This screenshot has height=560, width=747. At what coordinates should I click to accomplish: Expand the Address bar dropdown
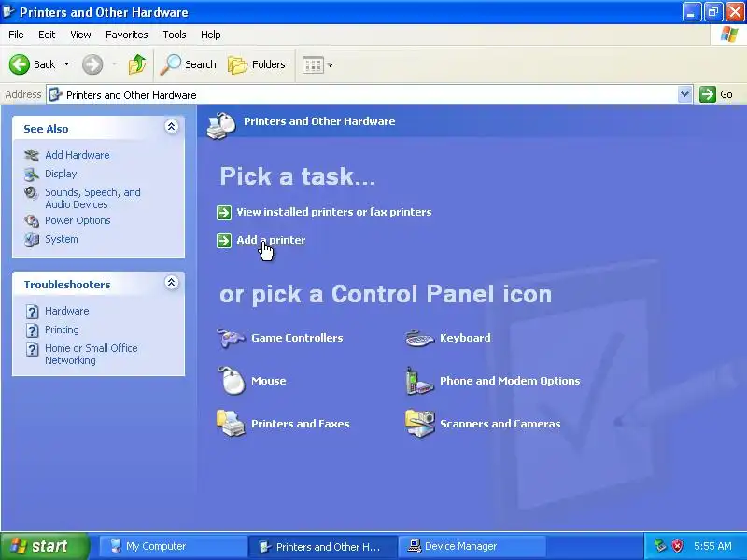pyautogui.click(x=684, y=94)
